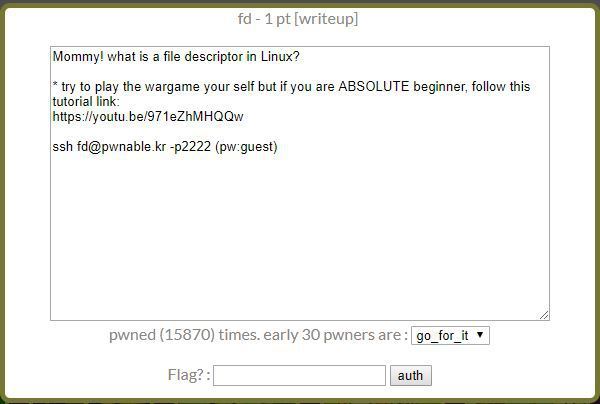Click the 'fd - 1 pt' title text
600x404 pixels.
(264, 19)
